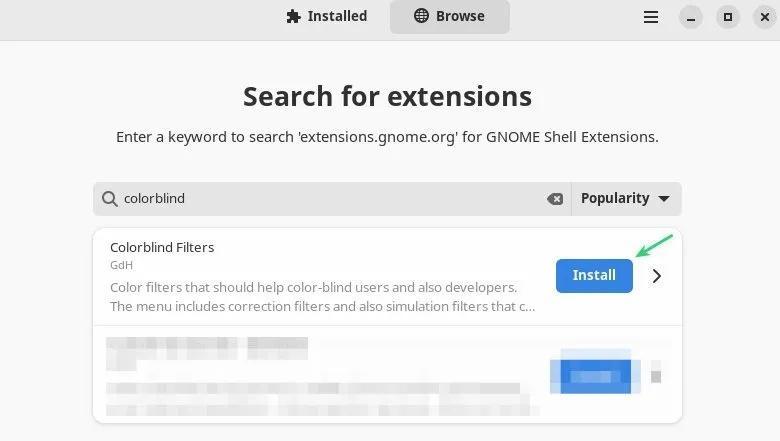
Task: Minimize the Extension Manager window
Action: tap(690, 17)
